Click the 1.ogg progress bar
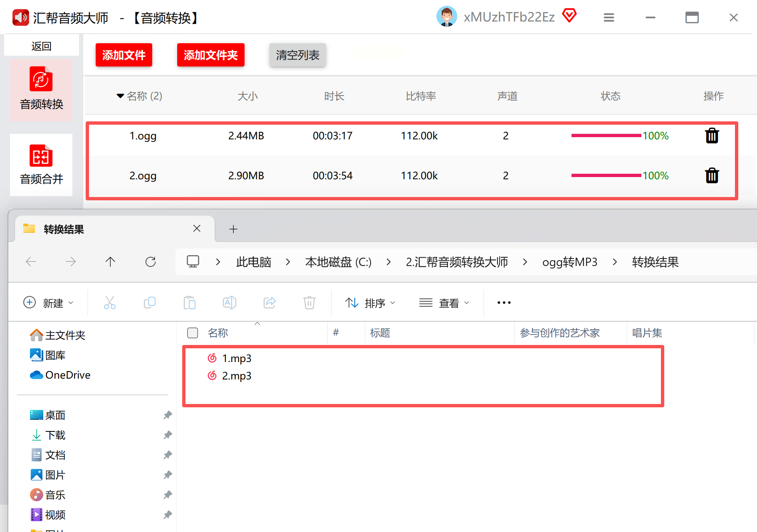The image size is (757, 532). 606,135
